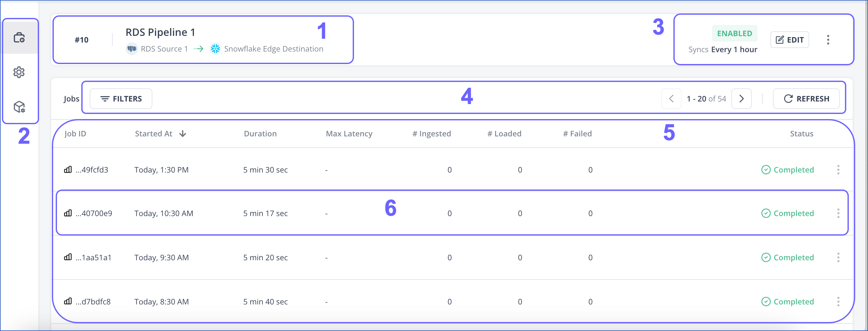Open the settings gear sidebar icon
The height and width of the screenshot is (331, 868).
pos(19,72)
